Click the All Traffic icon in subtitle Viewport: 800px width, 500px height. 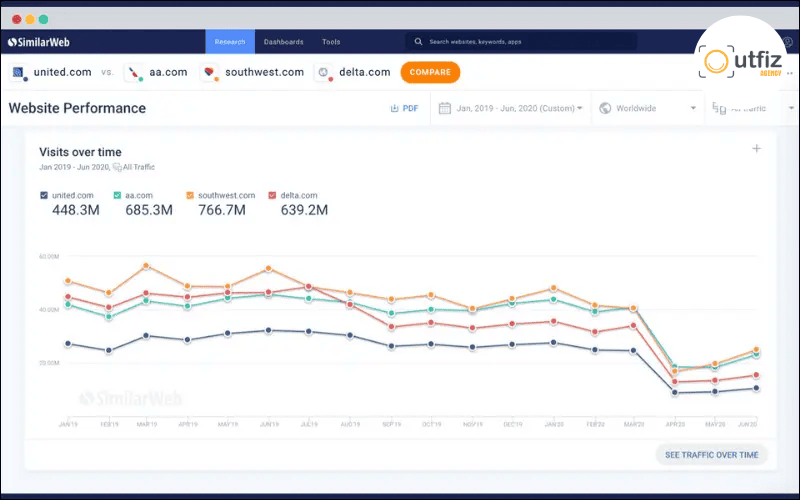click(117, 167)
